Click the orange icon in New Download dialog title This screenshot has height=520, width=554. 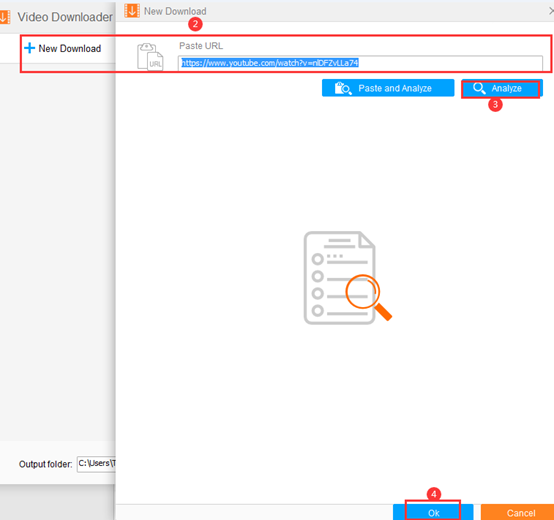click(x=132, y=11)
